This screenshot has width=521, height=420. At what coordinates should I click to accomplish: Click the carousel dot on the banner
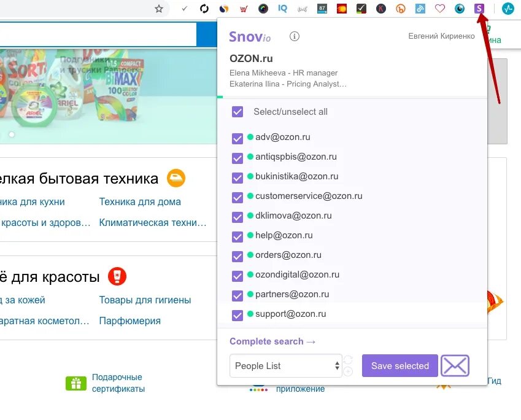pyautogui.click(x=12, y=134)
